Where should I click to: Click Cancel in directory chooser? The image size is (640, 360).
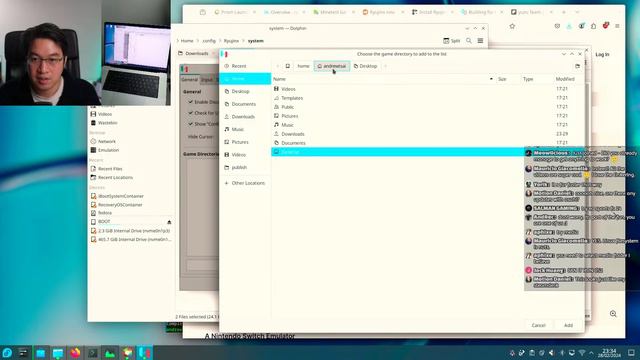[538, 325]
